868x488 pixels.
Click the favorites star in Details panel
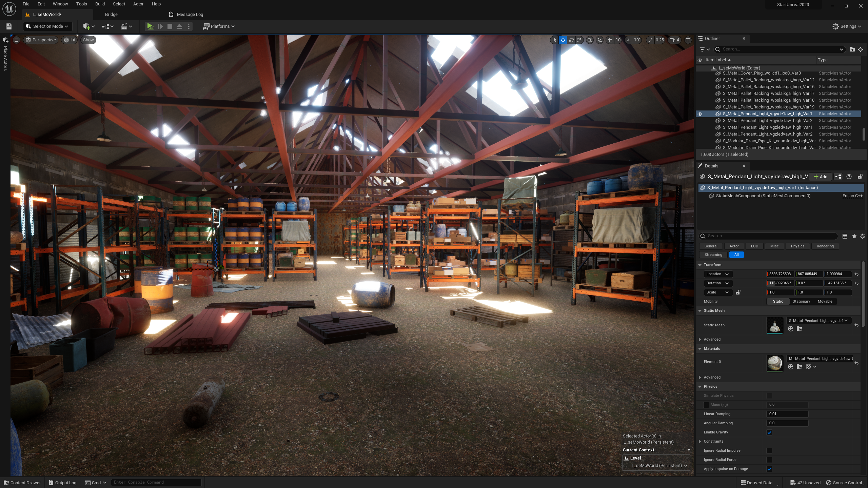(x=854, y=236)
